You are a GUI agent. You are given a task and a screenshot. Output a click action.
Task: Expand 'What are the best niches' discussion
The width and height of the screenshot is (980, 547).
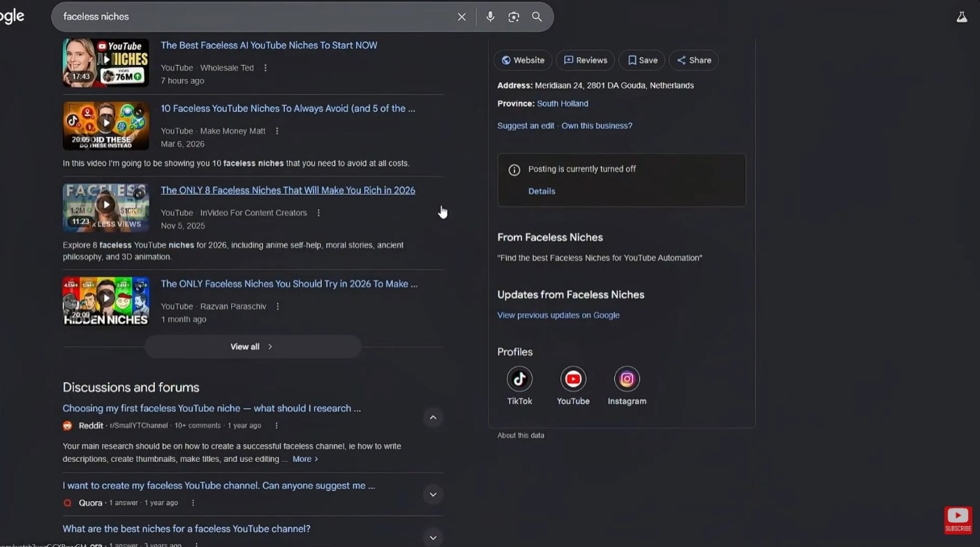click(x=433, y=537)
